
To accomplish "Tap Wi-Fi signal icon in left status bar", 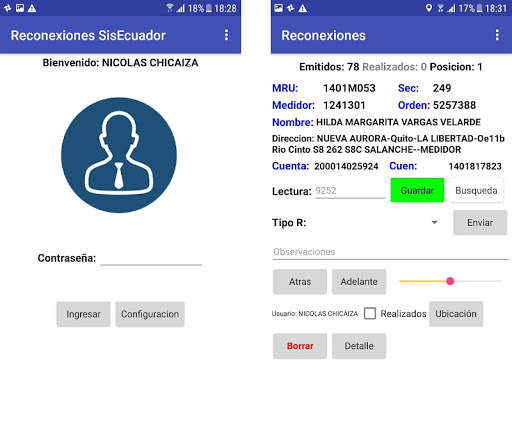I will click(170, 8).
